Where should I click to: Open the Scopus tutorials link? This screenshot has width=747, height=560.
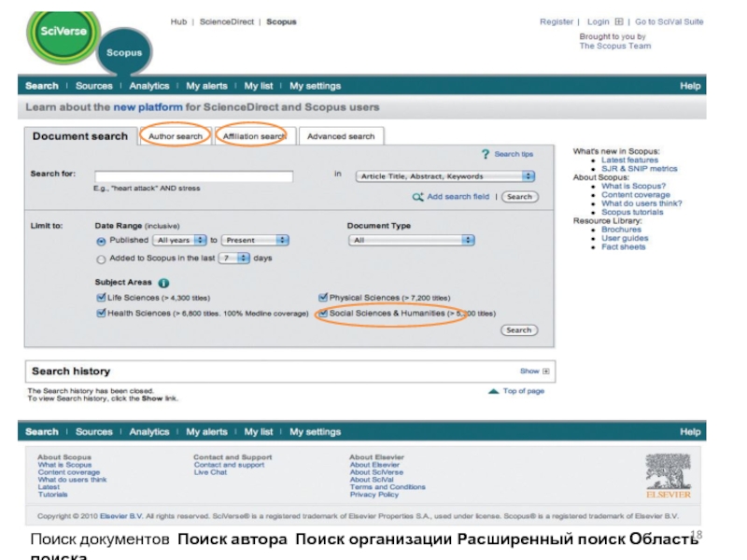(x=632, y=212)
